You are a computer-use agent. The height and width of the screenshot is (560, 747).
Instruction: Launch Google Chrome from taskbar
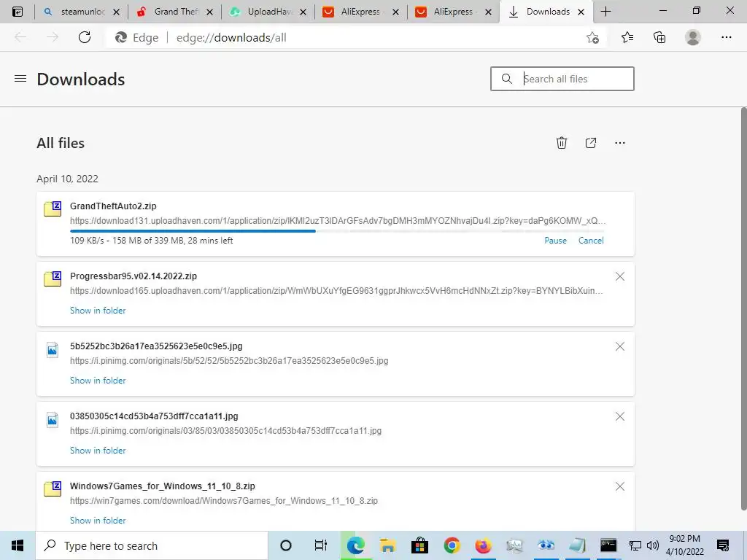(452, 545)
